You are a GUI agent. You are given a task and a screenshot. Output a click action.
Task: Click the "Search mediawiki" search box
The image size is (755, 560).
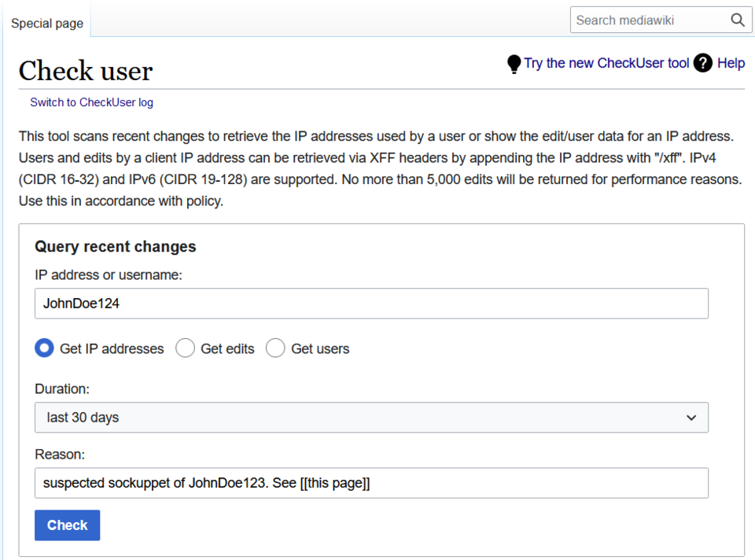[645, 20]
